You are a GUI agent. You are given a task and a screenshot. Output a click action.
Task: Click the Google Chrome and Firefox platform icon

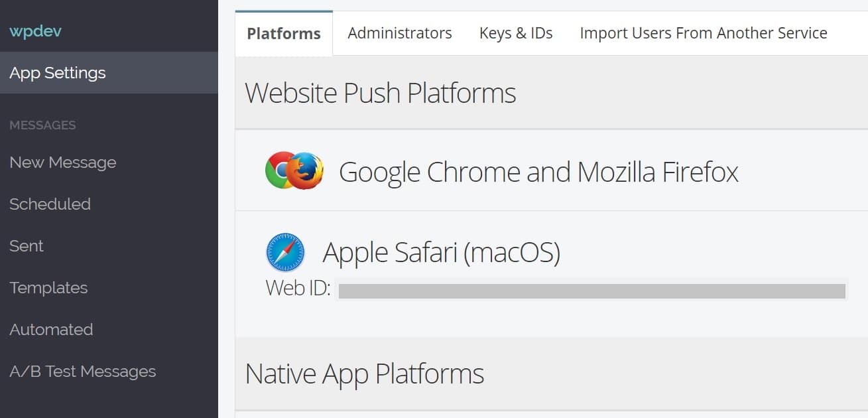click(x=294, y=171)
